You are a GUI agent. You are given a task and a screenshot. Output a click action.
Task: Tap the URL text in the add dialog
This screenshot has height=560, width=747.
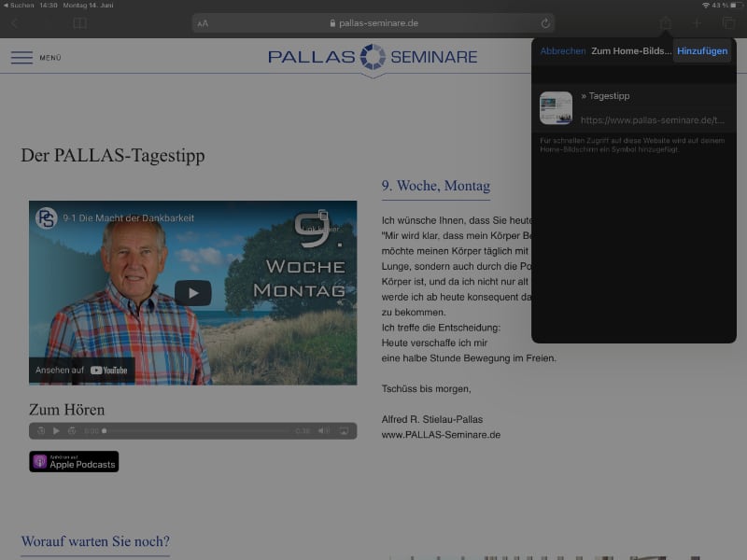652,120
